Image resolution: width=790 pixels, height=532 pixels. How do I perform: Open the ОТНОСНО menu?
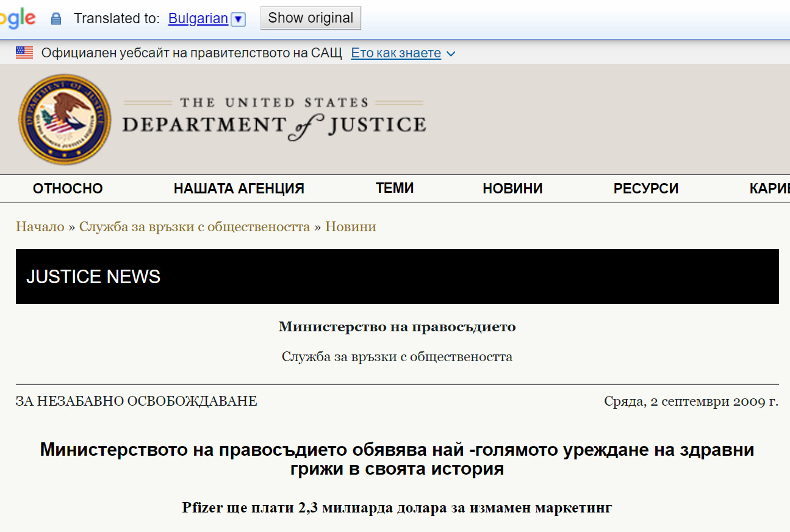coord(68,189)
